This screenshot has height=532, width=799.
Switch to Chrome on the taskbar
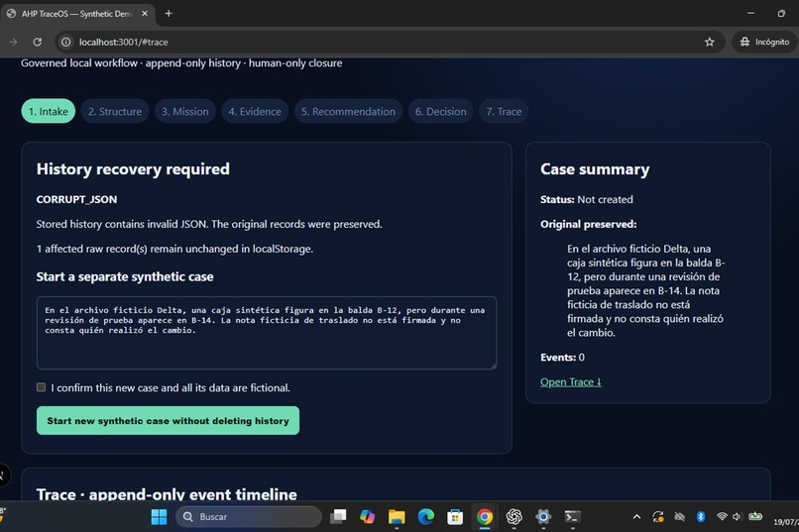tap(485, 517)
